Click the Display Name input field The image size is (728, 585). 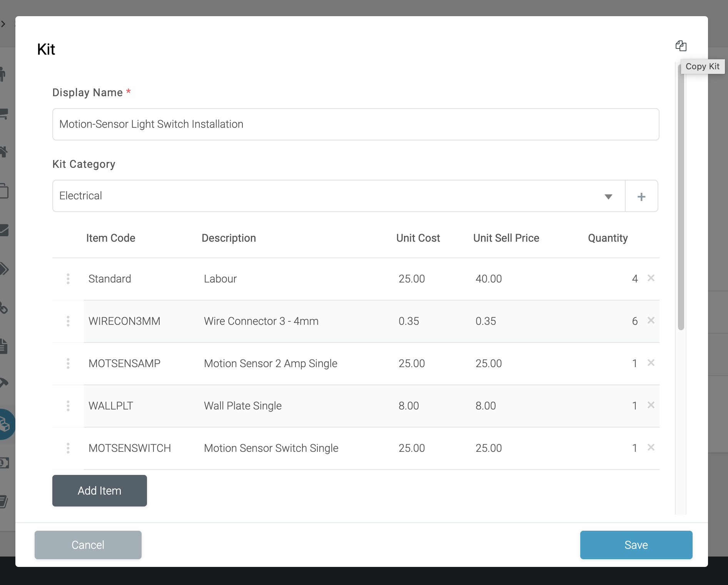[x=356, y=124]
